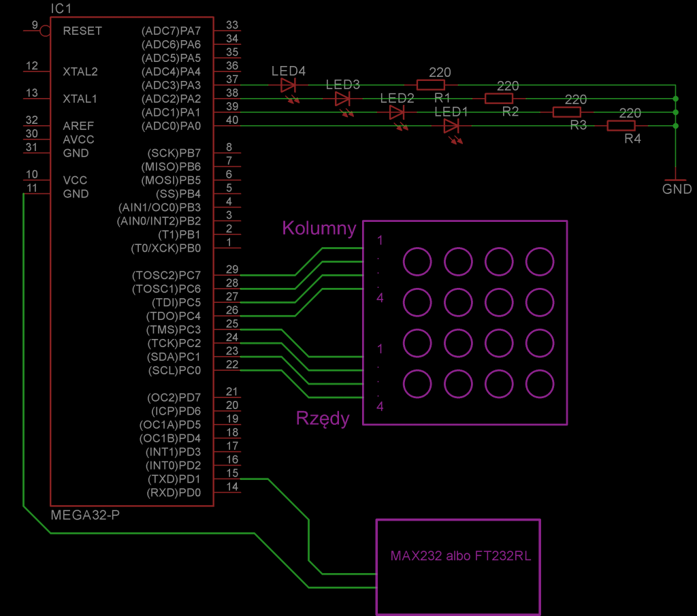Select resistor R1 symbol
Image resolution: width=697 pixels, height=616 pixels.
(x=431, y=85)
